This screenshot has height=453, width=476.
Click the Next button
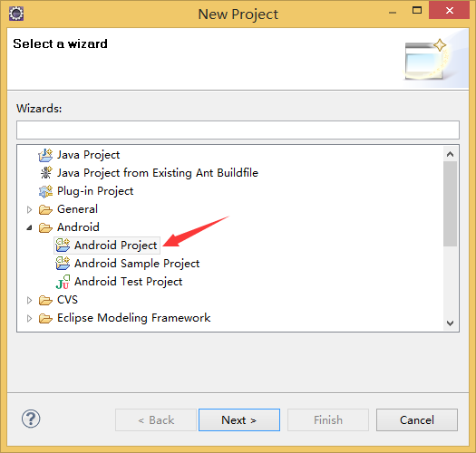pos(239,419)
